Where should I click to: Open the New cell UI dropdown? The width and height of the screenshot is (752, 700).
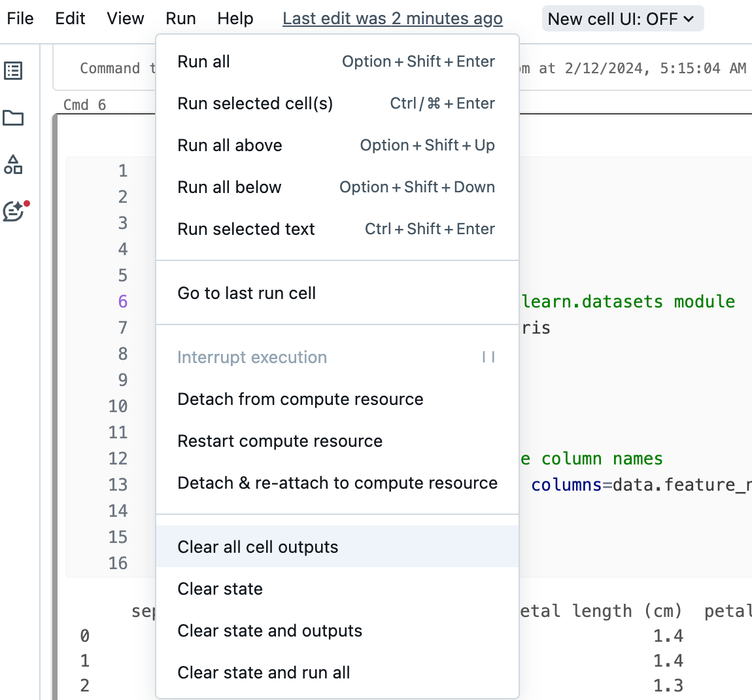(x=622, y=18)
